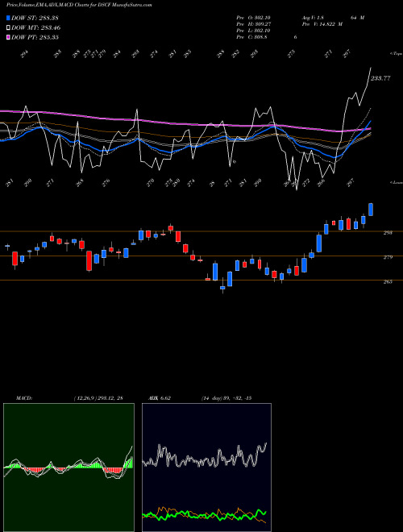Click the 233.77 label near line peak
This screenshot has width=403, height=532.
(380, 78)
